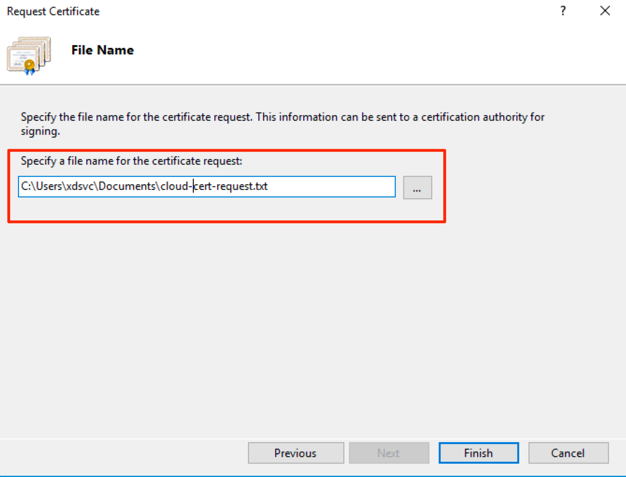Open help with the question mark button

point(564,11)
